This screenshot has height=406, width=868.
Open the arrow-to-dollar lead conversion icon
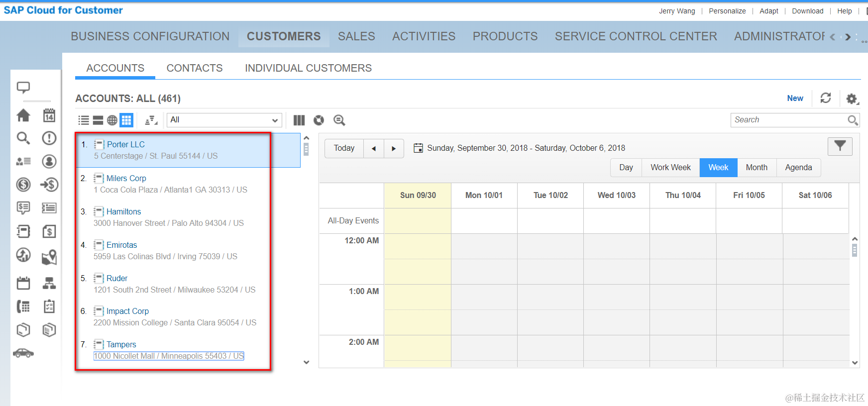tap(49, 185)
